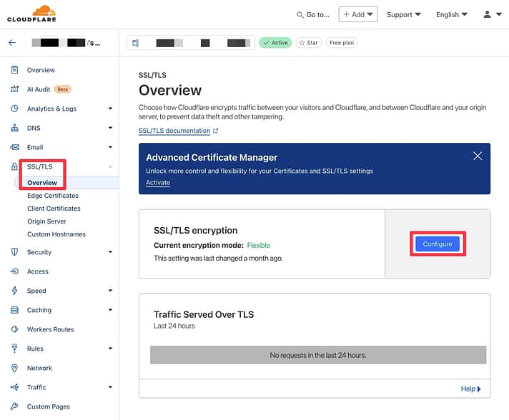Click the external link icon after documentation
Image resolution: width=509 pixels, height=420 pixels.
(x=216, y=131)
